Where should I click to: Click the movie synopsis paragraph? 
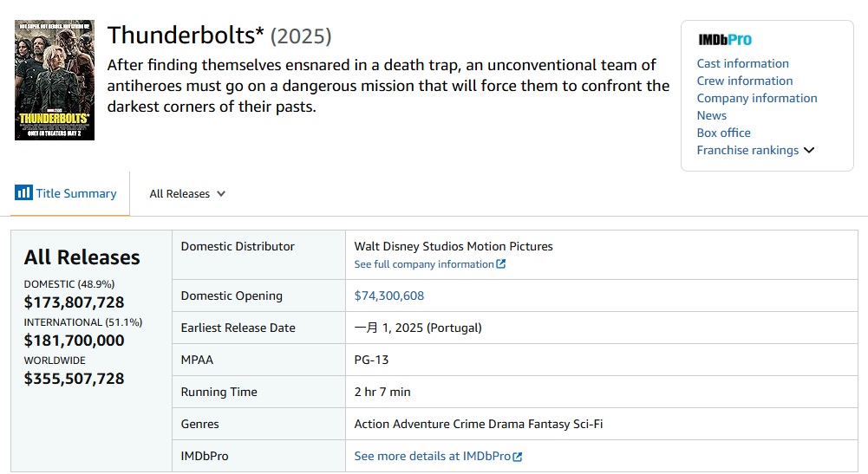388,86
